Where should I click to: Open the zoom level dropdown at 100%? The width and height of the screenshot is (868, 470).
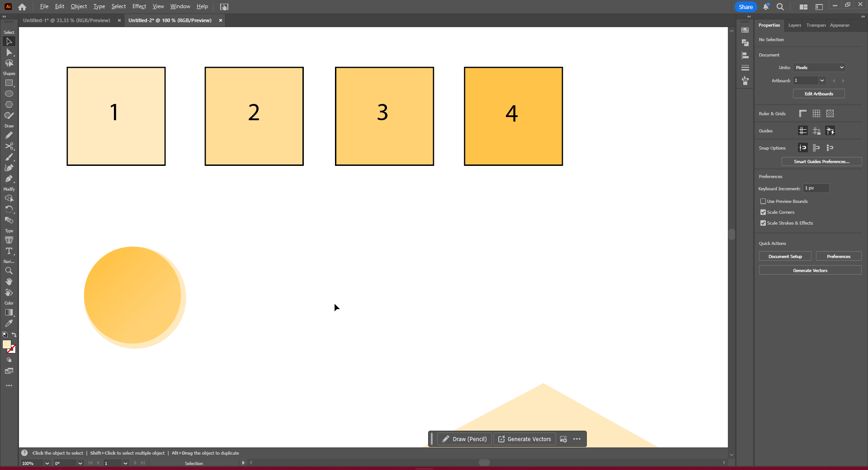pos(47,463)
